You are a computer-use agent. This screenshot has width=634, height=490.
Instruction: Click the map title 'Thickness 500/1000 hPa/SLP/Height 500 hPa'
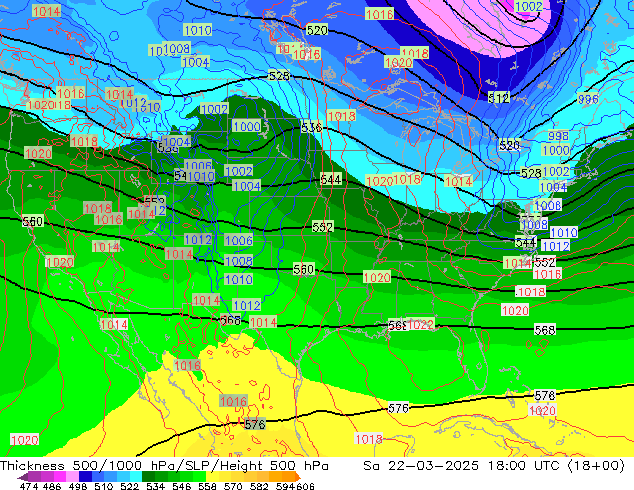tap(164, 466)
